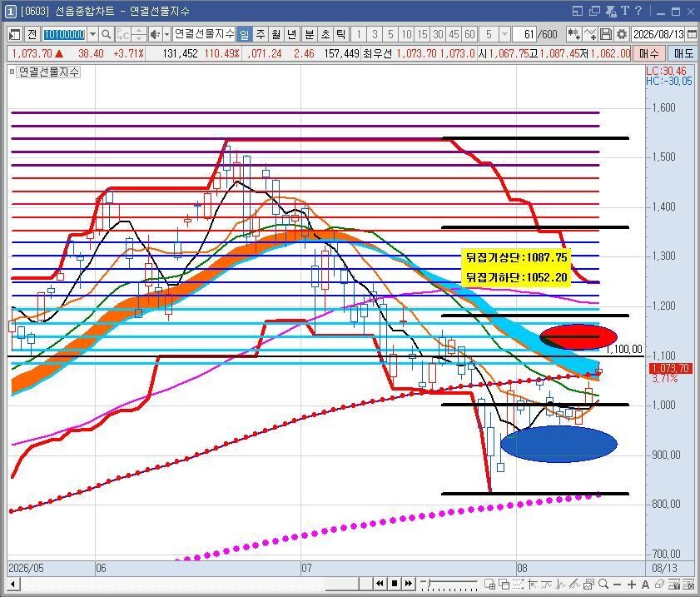
Task: Zoom out with minus icon
Action: (x=618, y=584)
